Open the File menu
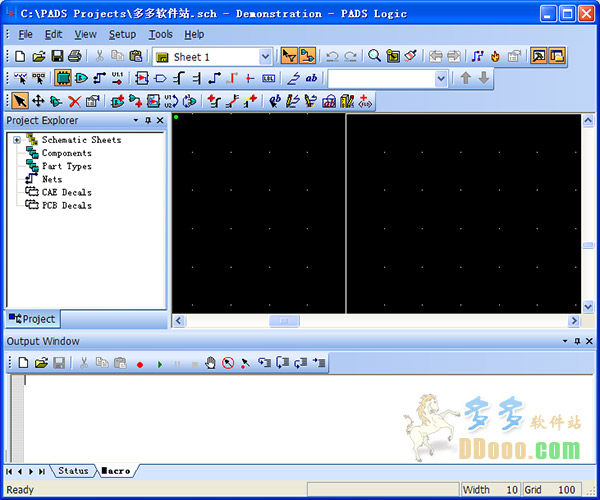 tap(25, 34)
